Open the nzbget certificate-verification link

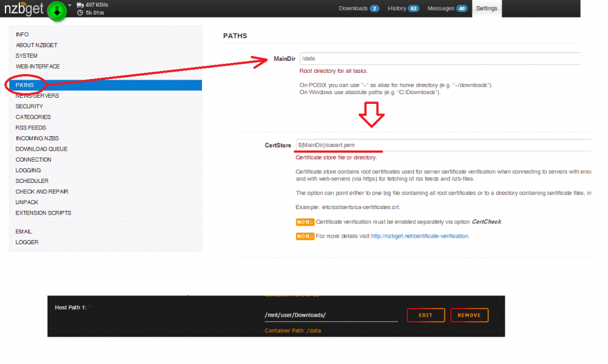click(420, 236)
